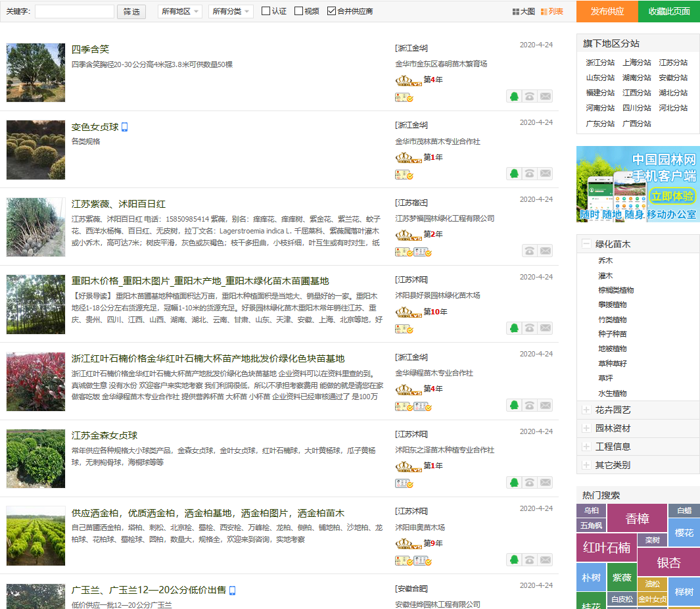Select 乔木 in category tree
The image size is (700, 609).
click(605, 260)
